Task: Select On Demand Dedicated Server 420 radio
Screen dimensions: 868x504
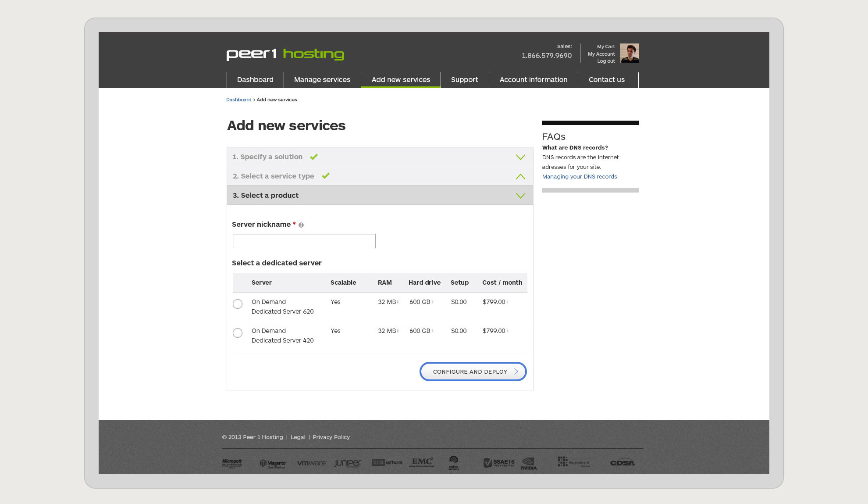Action: click(238, 333)
